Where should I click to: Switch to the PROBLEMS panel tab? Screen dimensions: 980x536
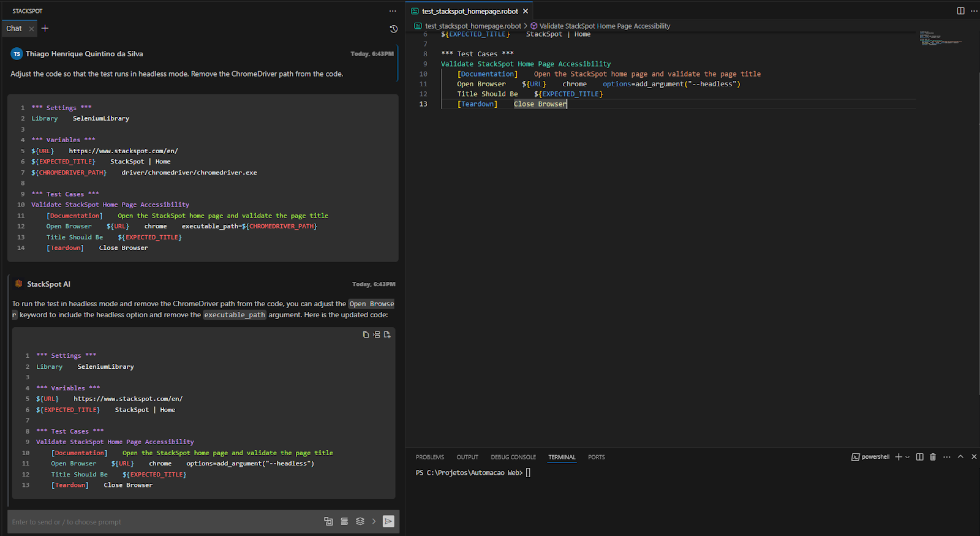[430, 457]
